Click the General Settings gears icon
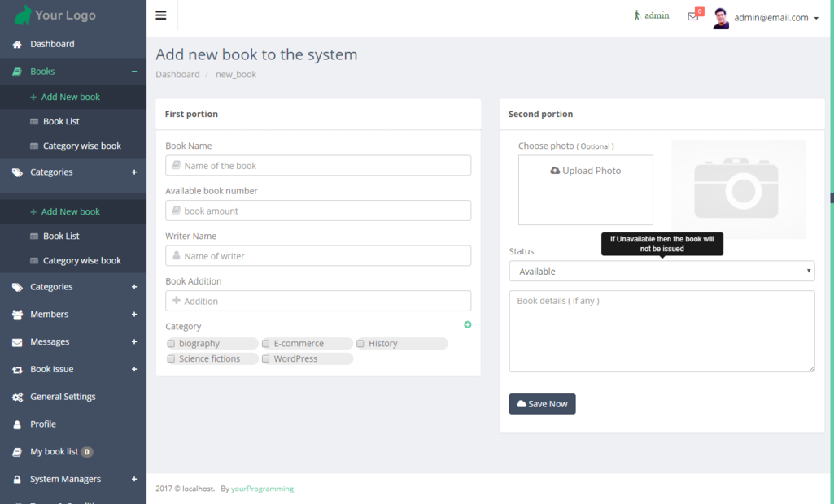 pos(17,398)
